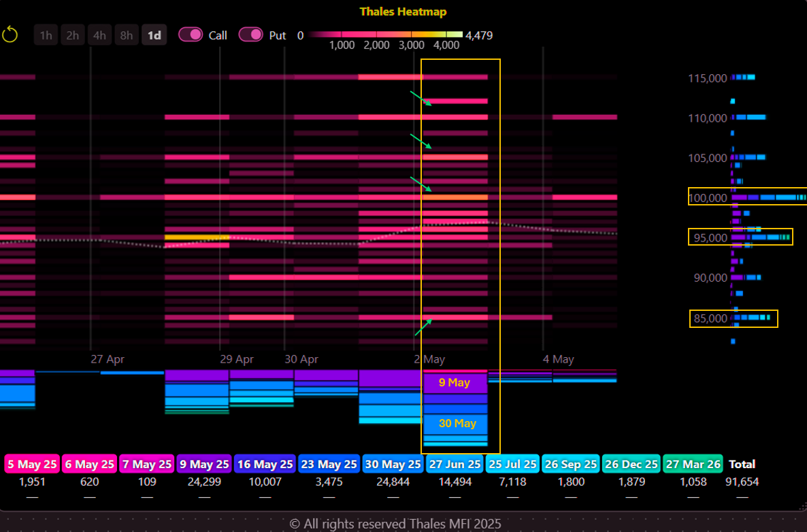
Task: Click the blue 30 May volume bar
Action: coord(455,424)
